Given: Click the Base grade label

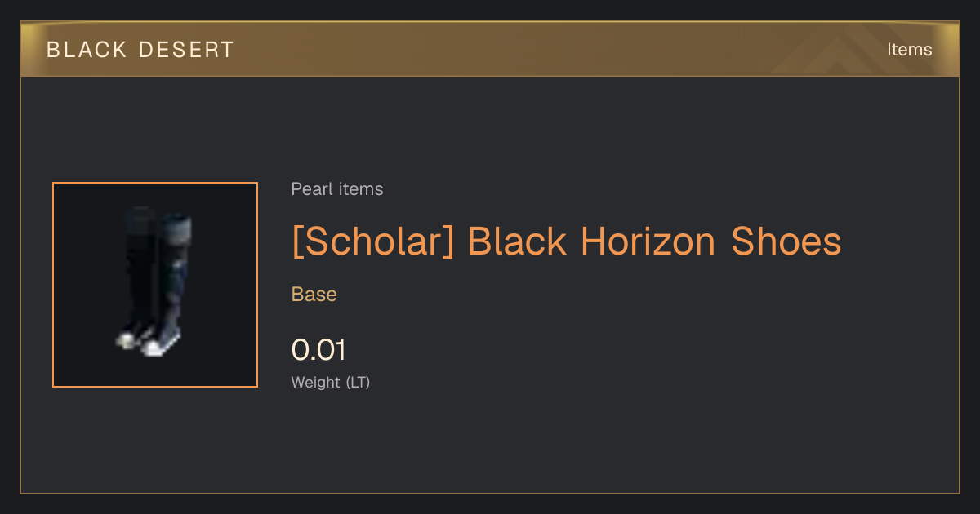Looking at the screenshot, I should [314, 295].
